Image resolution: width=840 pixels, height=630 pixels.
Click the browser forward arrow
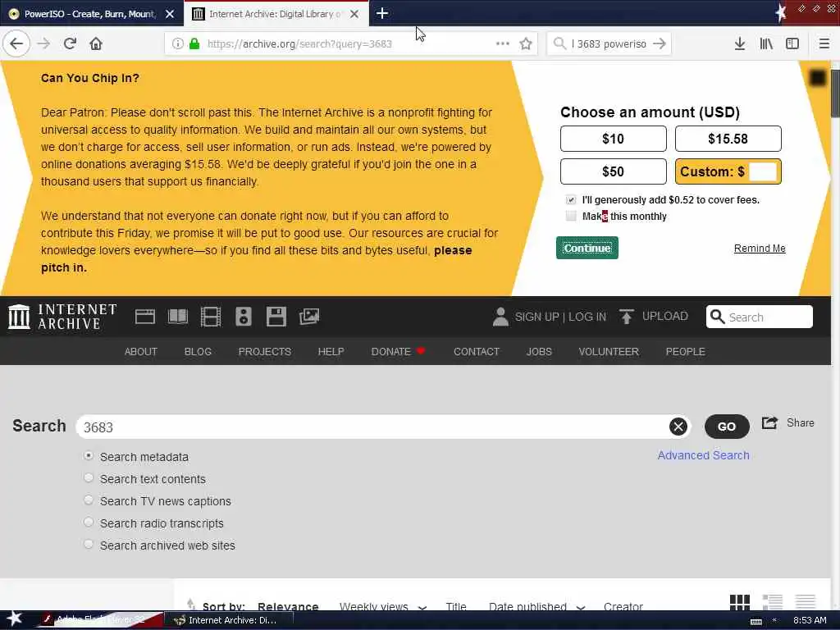pyautogui.click(x=44, y=43)
